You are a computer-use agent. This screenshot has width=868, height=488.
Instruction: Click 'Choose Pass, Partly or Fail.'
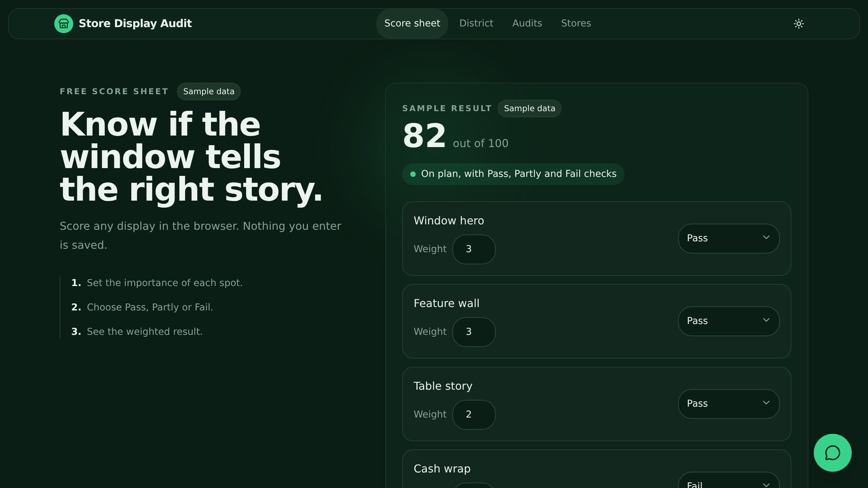click(x=150, y=307)
